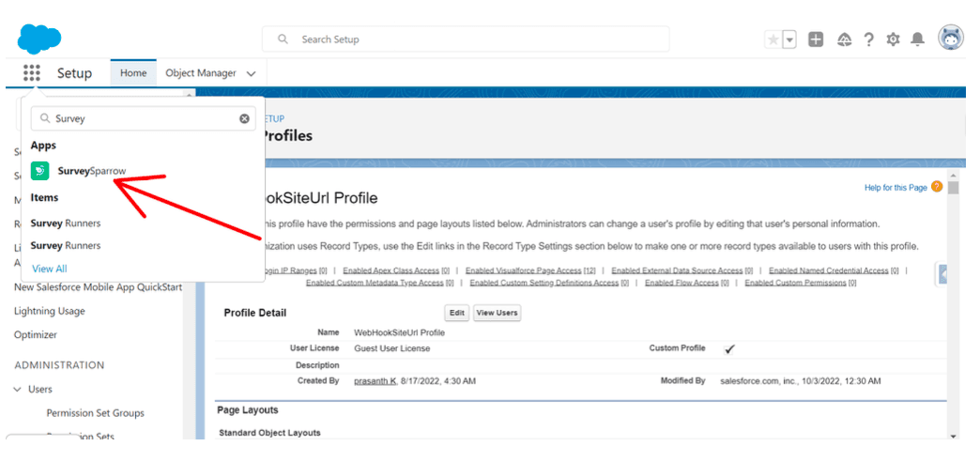This screenshot has width=980, height=462.
Task: Click the Edit profile button
Action: coord(457,313)
